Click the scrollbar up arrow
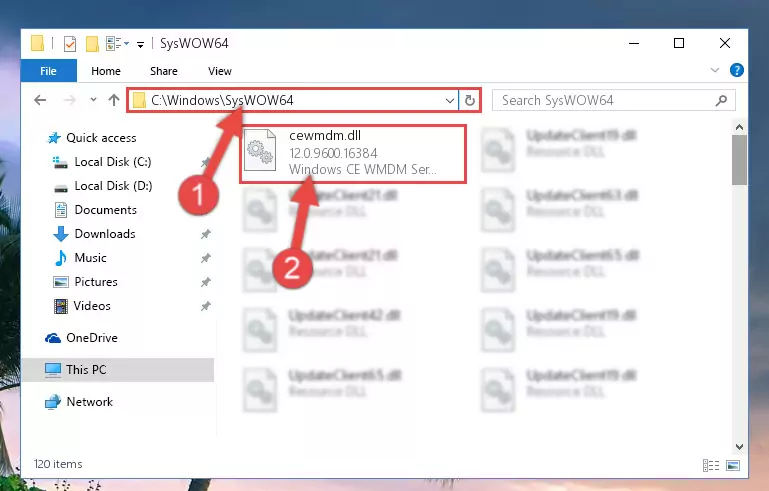The height and width of the screenshot is (491, 769). click(739, 128)
